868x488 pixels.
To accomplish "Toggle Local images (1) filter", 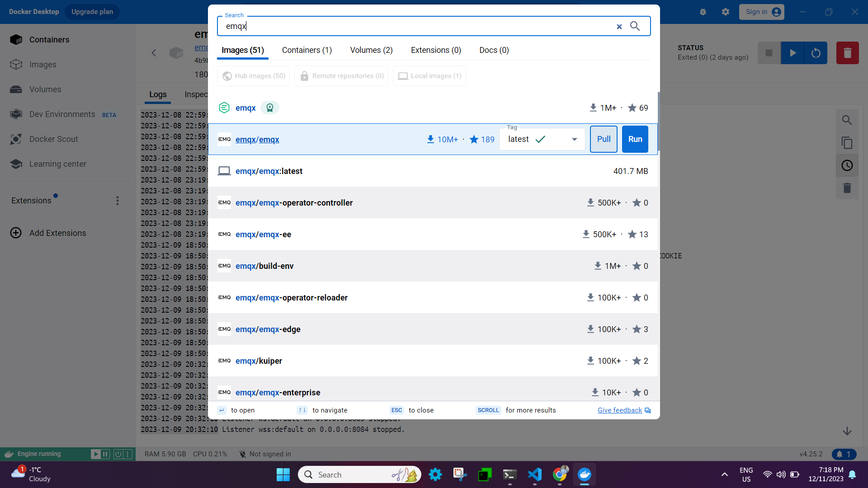I will 429,76.
